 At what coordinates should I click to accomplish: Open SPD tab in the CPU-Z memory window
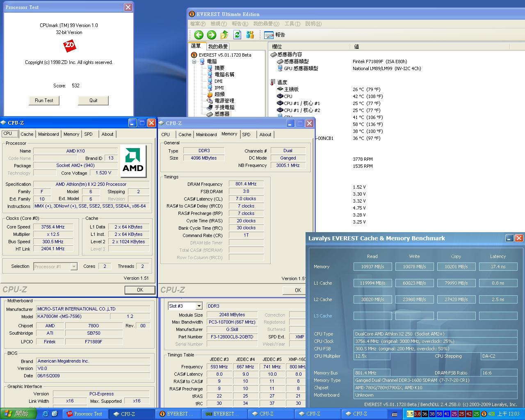[x=247, y=135]
